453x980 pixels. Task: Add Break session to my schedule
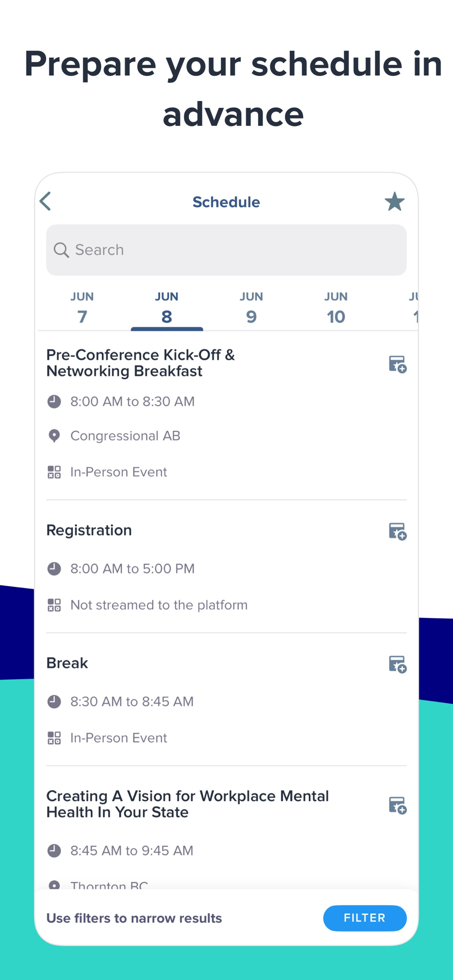point(398,664)
